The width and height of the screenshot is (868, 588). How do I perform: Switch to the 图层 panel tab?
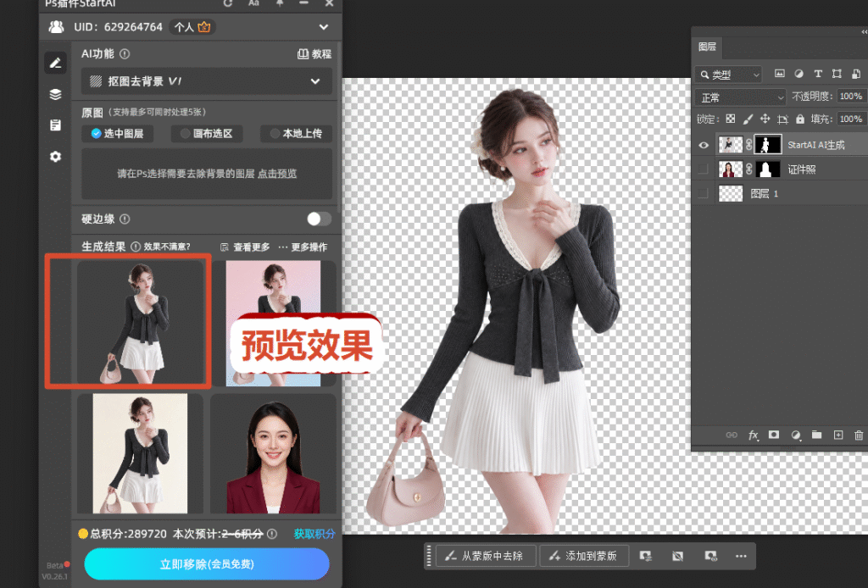pos(707,47)
